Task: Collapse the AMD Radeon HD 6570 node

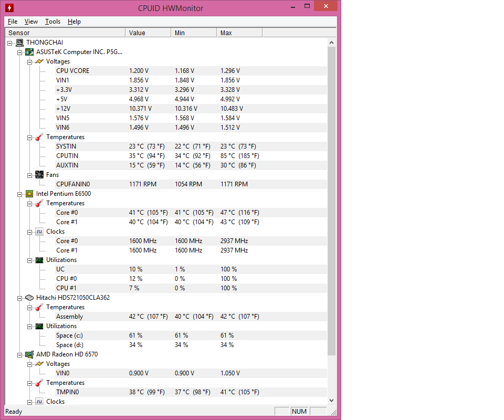Action: pyautogui.click(x=19, y=355)
